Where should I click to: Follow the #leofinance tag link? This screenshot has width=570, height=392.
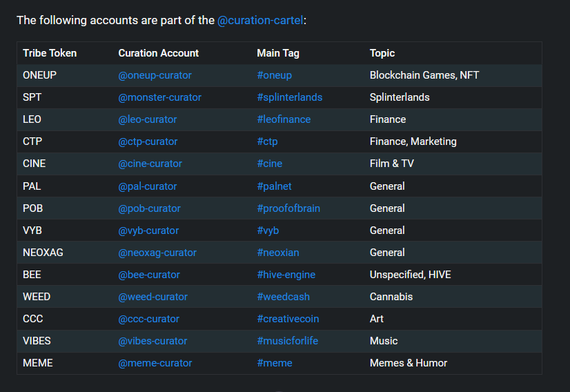(x=284, y=119)
